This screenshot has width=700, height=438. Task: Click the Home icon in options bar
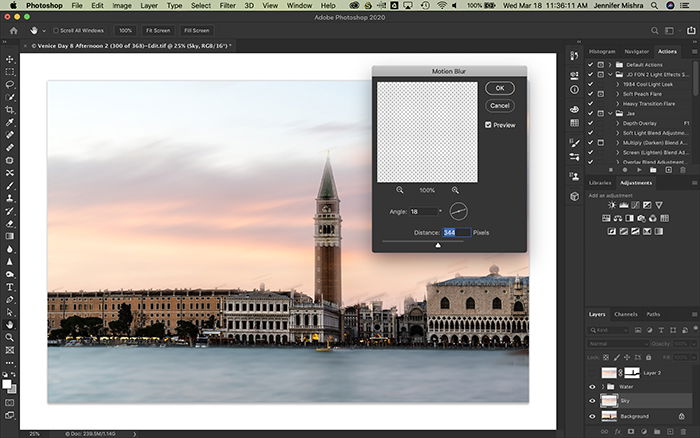14,31
